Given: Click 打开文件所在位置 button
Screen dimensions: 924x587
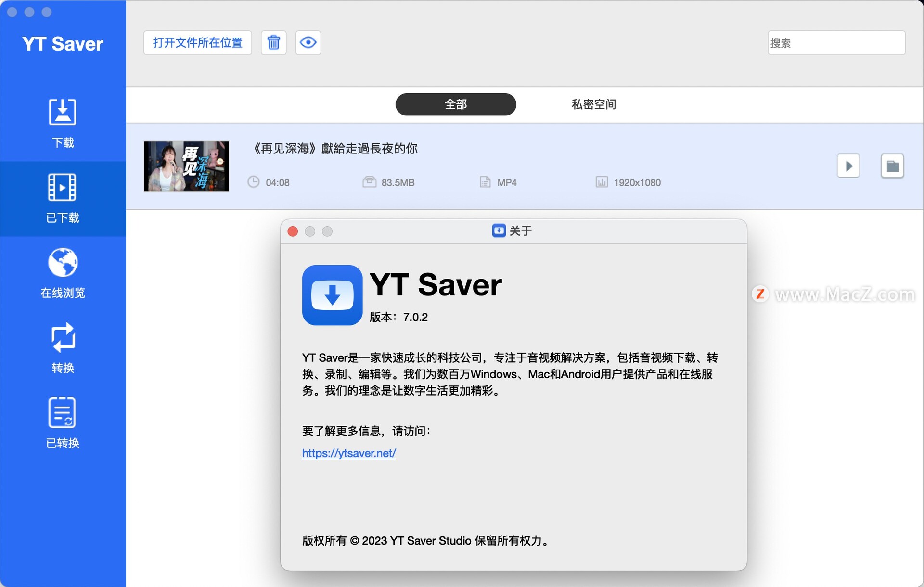Looking at the screenshot, I should 197,43.
